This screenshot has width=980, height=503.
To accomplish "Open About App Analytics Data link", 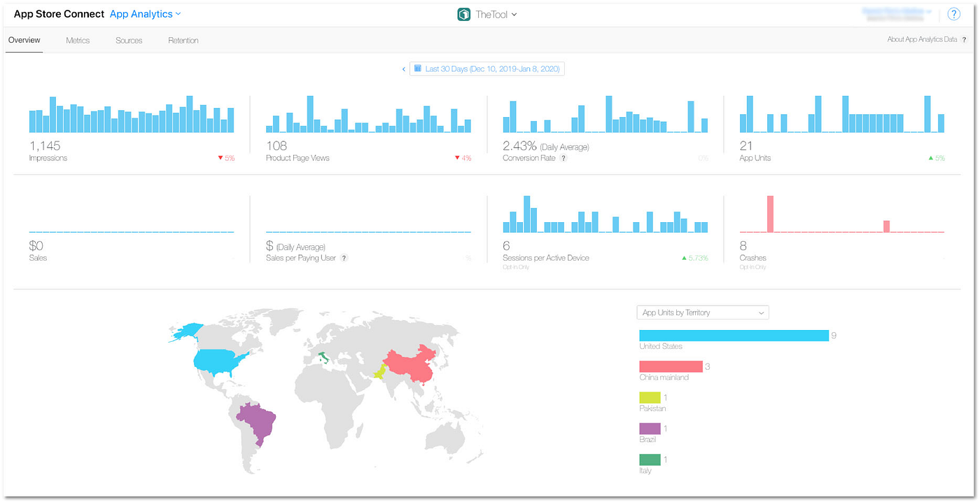I will (x=922, y=40).
